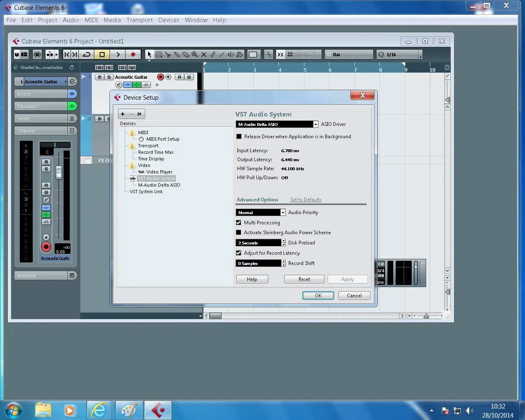
Task: Click Go to Previous Marker button
Action: click(x=67, y=54)
